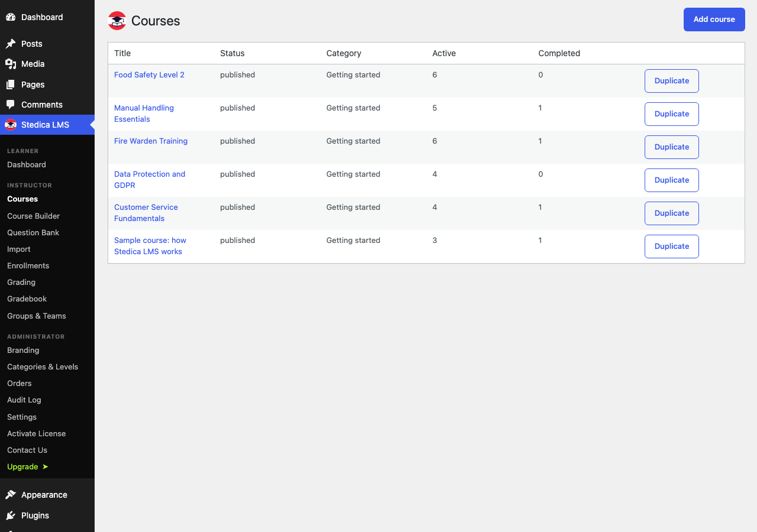Go to Enrollments page

28,265
